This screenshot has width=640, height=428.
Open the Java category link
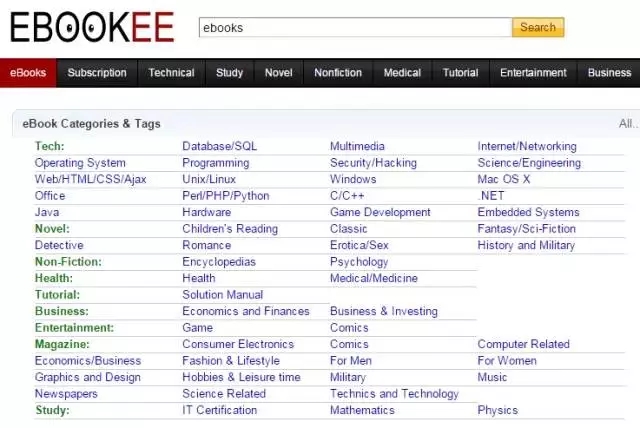coord(47,212)
